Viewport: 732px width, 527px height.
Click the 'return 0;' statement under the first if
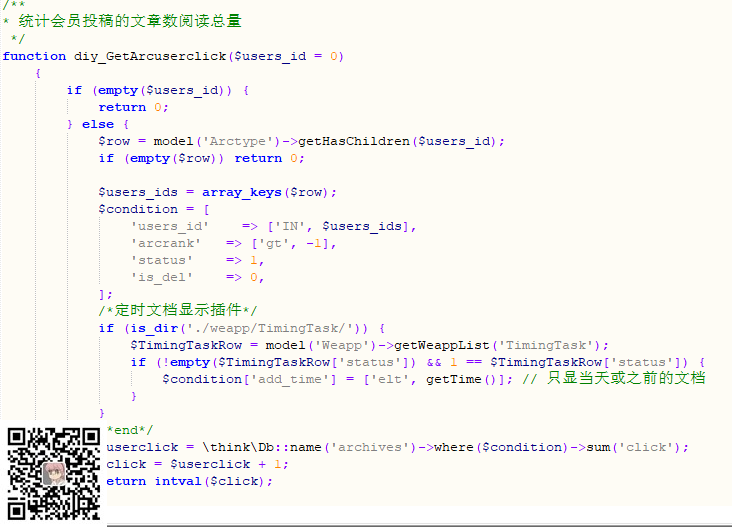[x=133, y=107]
